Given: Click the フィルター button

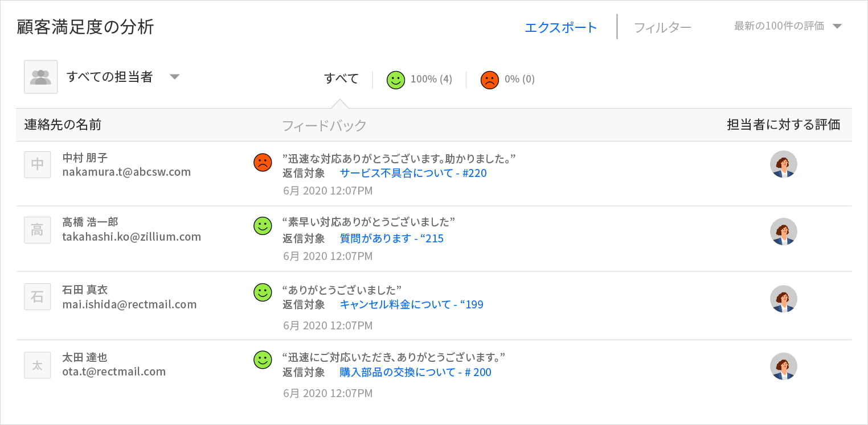Looking at the screenshot, I should click(x=662, y=27).
